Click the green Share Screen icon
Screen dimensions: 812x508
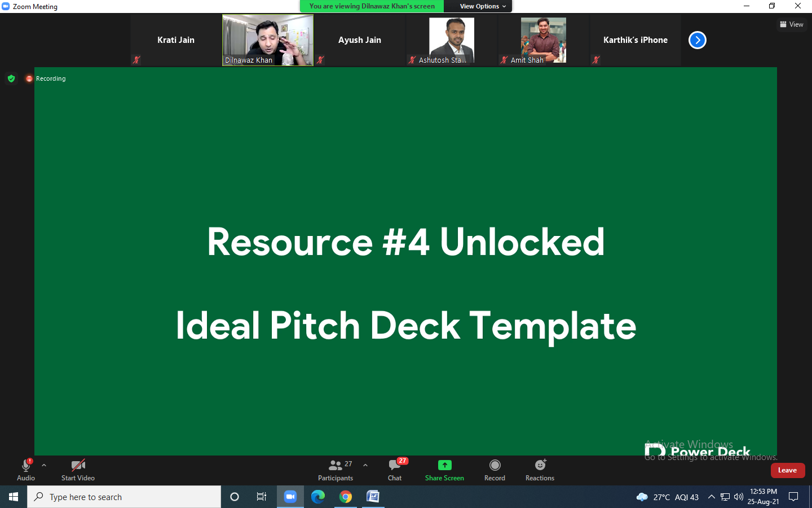tap(444, 465)
